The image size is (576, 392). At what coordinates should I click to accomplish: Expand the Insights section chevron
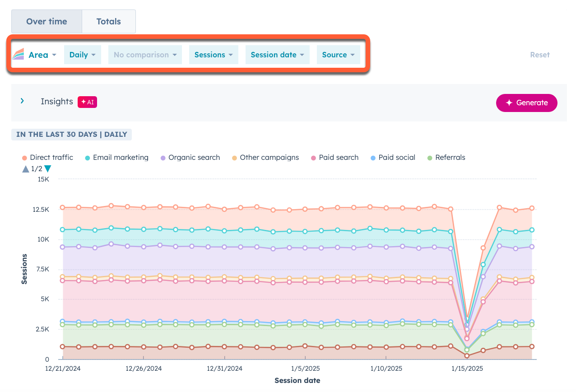[22, 101]
